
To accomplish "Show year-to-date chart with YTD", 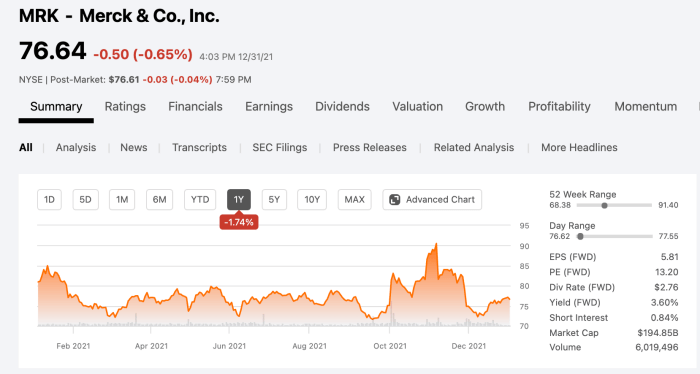I will 200,199.
